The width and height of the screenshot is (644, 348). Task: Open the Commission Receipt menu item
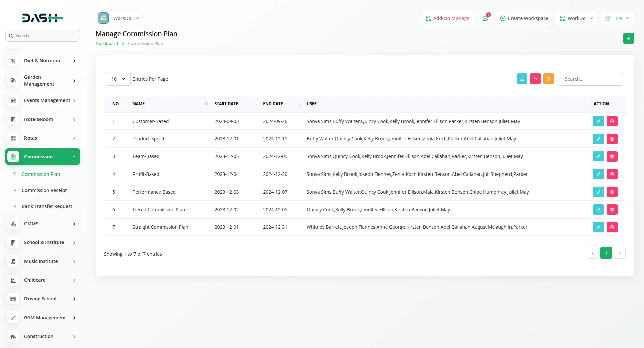click(44, 190)
